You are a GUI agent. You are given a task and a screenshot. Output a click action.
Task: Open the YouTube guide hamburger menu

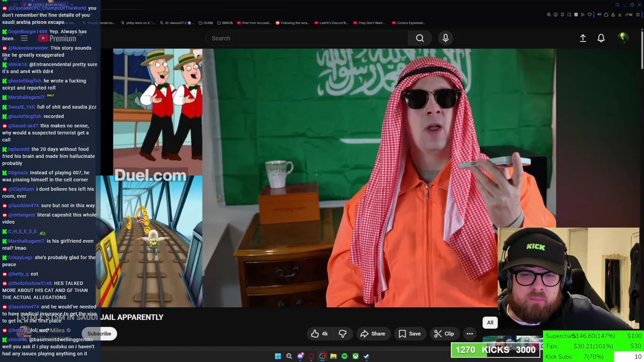[x=24, y=38]
